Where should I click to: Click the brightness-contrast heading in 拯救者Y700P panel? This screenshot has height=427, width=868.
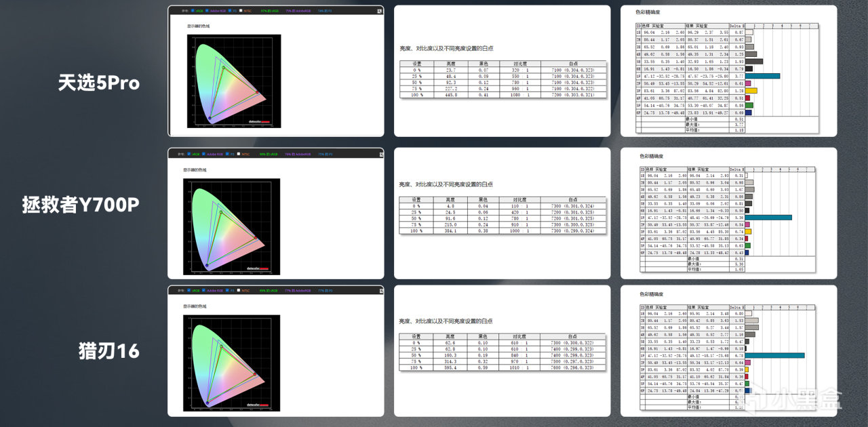click(446, 184)
